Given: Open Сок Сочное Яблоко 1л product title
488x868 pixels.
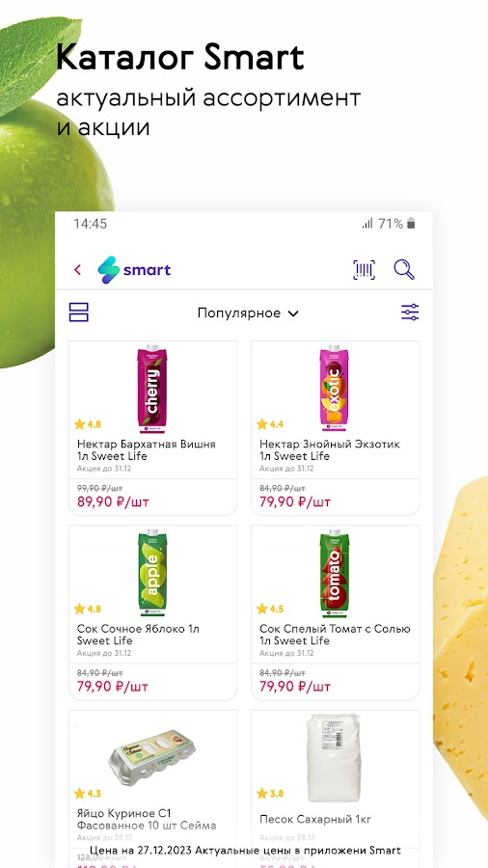Looking at the screenshot, I should click(138, 635).
